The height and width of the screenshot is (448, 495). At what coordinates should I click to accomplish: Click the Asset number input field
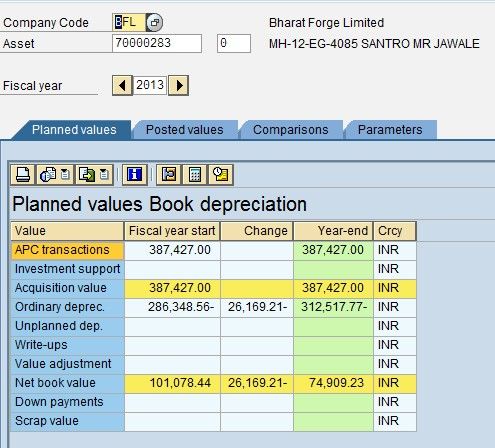157,43
